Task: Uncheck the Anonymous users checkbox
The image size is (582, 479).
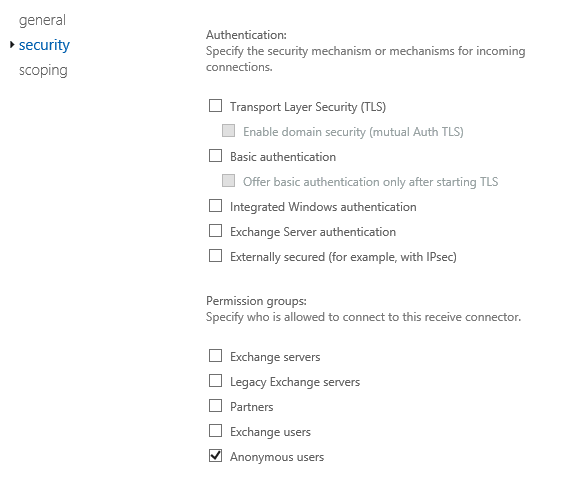Action: (215, 456)
